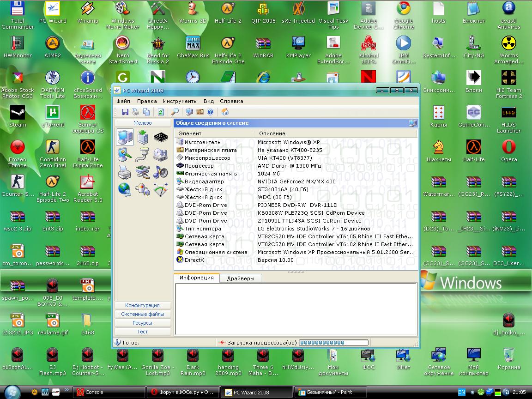Click the Save icon in PC Wizard toolbar
This screenshot has height=399, width=532.
(125, 112)
